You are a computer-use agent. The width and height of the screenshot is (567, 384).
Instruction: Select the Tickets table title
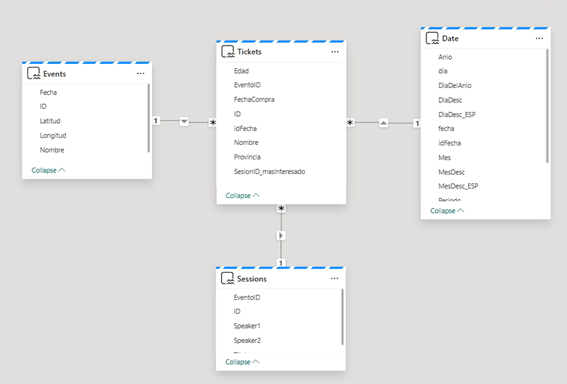tap(250, 52)
